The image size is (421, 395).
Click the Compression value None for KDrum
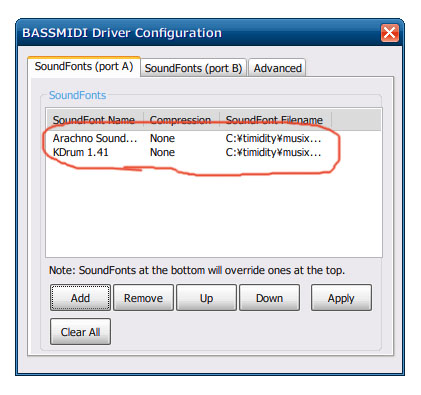pyautogui.click(x=162, y=152)
